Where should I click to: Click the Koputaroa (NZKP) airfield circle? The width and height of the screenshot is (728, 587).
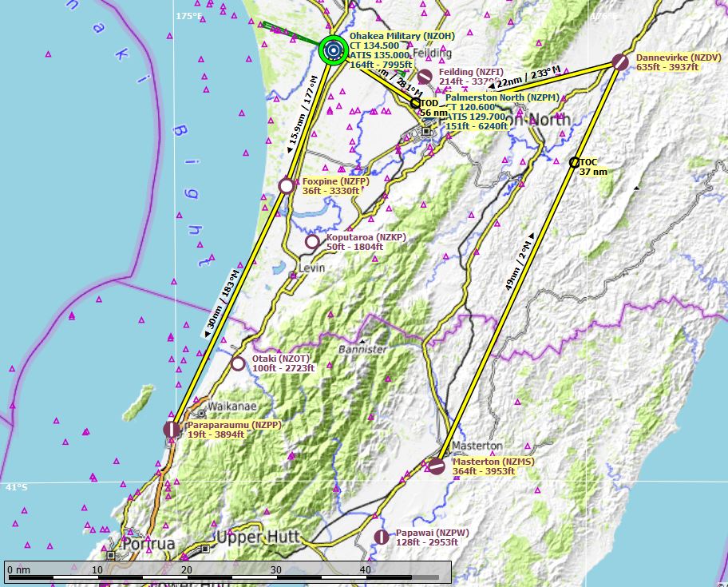[312, 241]
